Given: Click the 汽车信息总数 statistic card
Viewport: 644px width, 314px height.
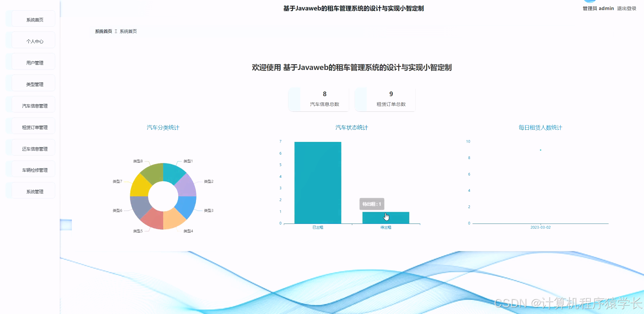Looking at the screenshot, I should pos(318,99).
